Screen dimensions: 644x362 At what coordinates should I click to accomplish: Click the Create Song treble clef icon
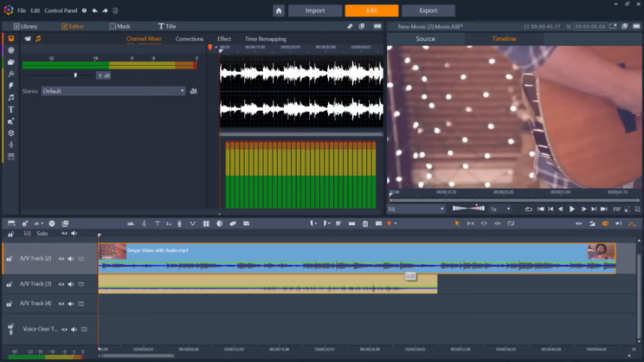[x=144, y=224]
